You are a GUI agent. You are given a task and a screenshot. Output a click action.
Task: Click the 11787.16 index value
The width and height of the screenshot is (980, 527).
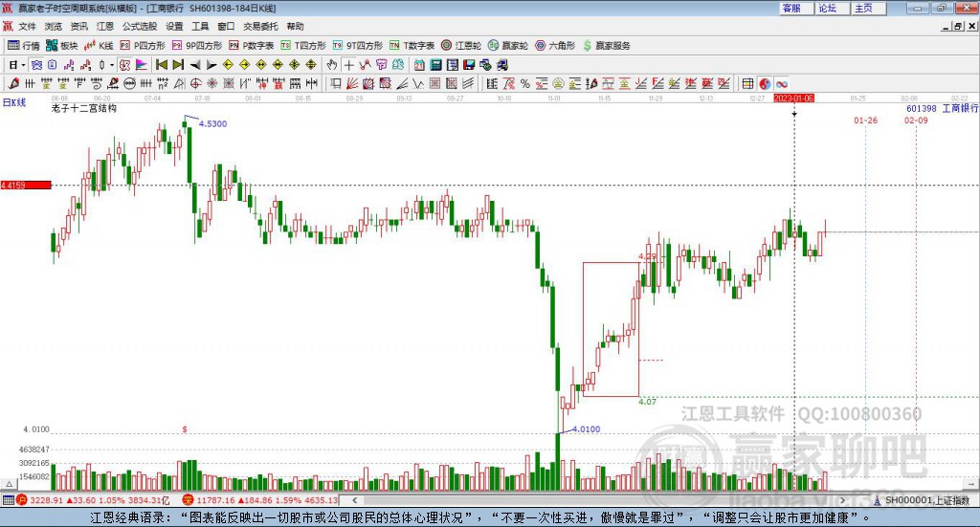[215, 500]
